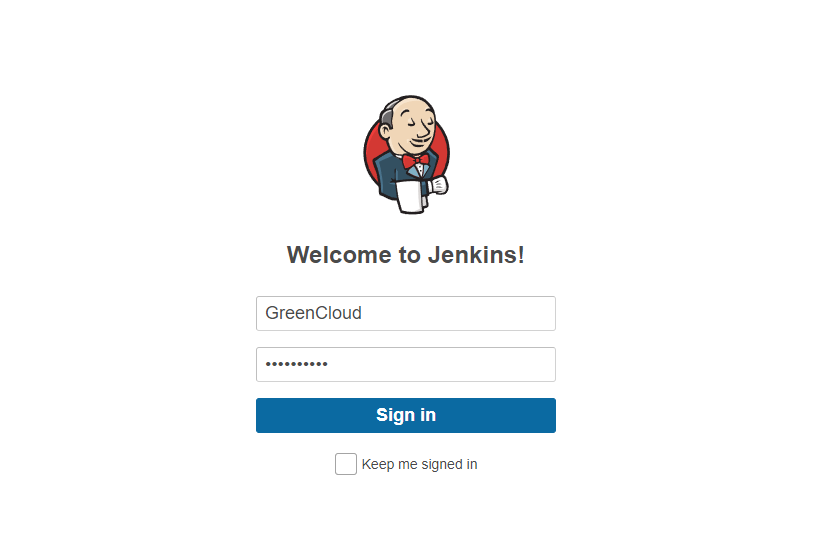Click the empty right side of the username field

point(462,314)
